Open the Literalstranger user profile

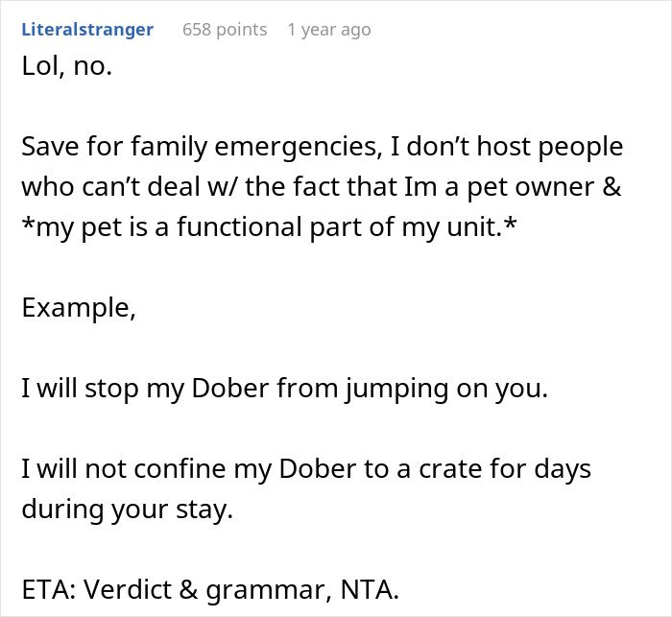pos(86,30)
